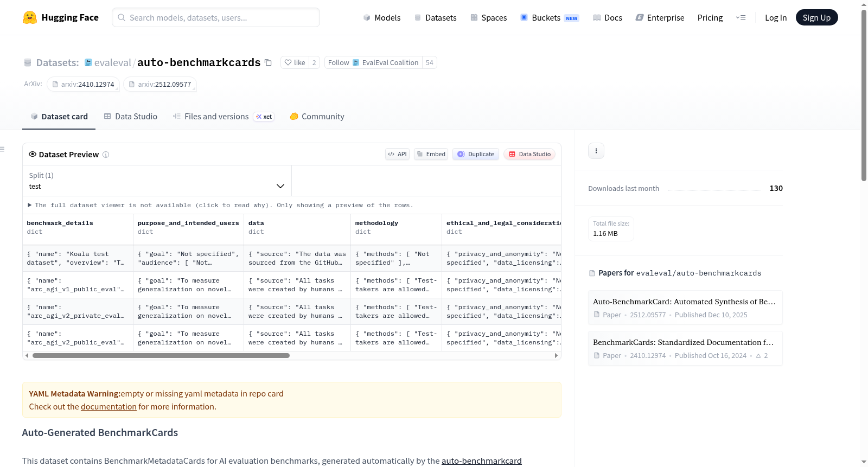
Task: Open the arxiv:2512.09577 tag
Action: click(160, 84)
